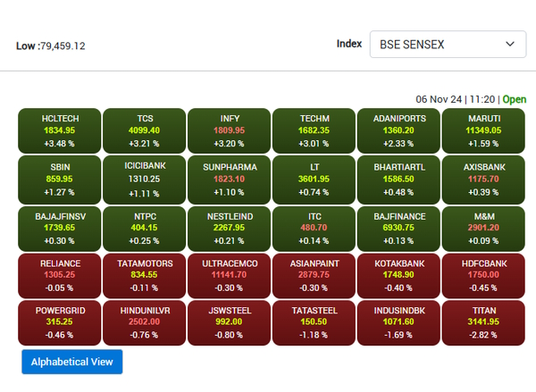Select the MARUTI stock tile
This screenshot has width=536, height=392.
(483, 131)
